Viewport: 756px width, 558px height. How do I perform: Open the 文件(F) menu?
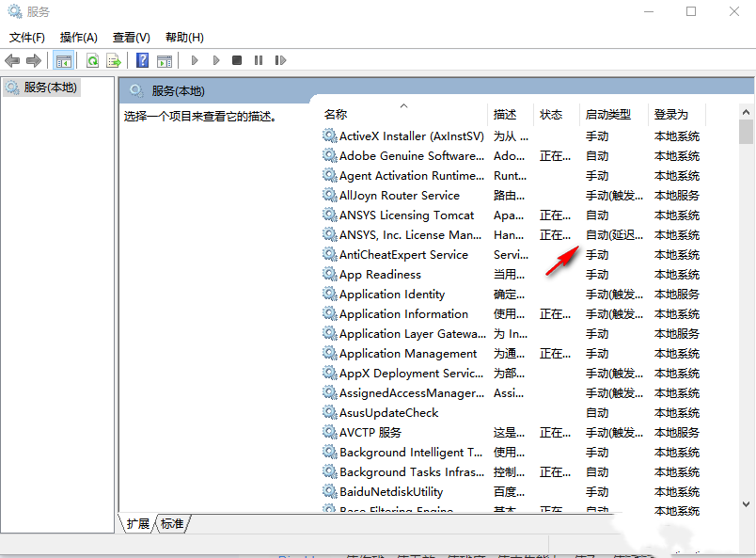tap(27, 38)
